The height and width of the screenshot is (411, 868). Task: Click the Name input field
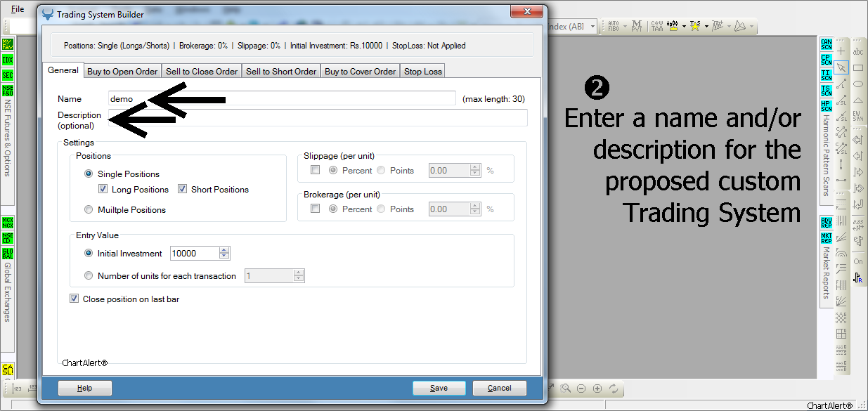click(283, 98)
